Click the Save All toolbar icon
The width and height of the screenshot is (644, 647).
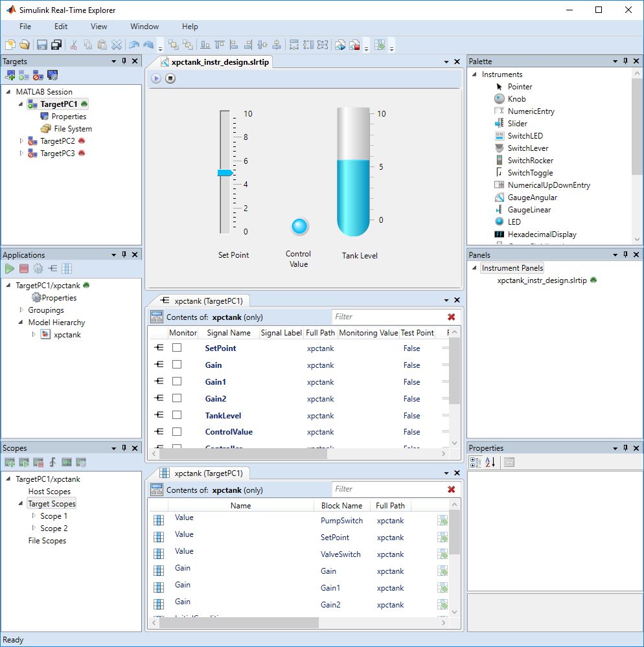56,45
